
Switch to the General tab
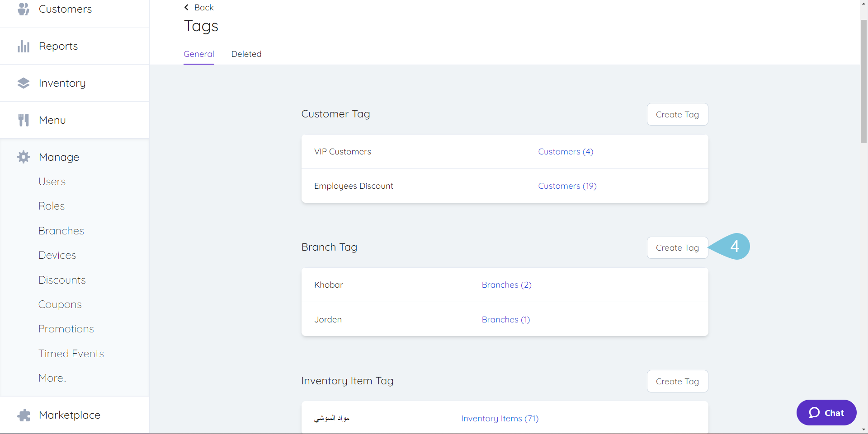click(199, 54)
